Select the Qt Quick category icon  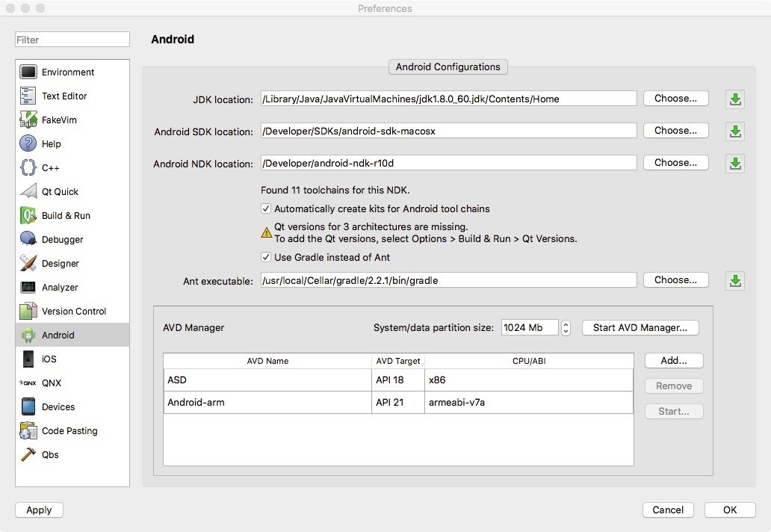click(28, 191)
